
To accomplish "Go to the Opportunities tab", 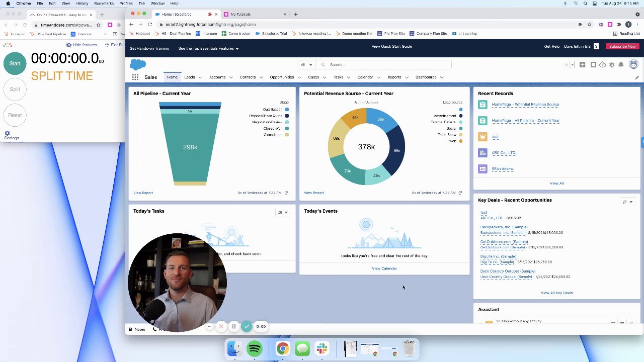I will tap(282, 77).
